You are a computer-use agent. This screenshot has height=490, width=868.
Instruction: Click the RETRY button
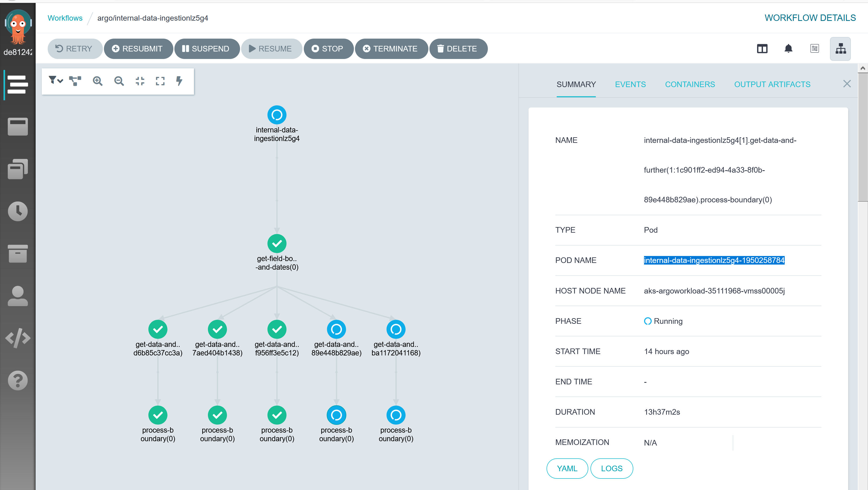[x=74, y=49]
